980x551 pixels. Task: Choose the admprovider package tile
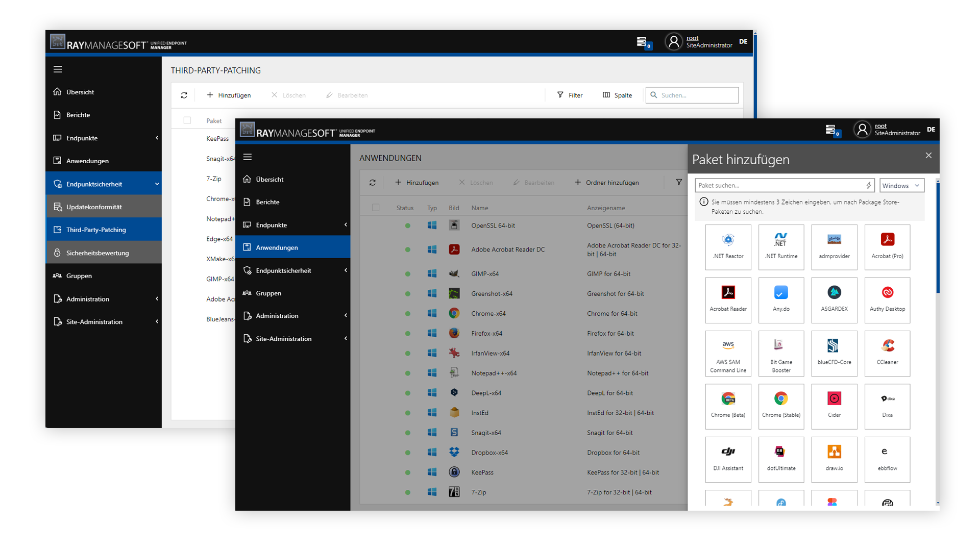click(834, 247)
